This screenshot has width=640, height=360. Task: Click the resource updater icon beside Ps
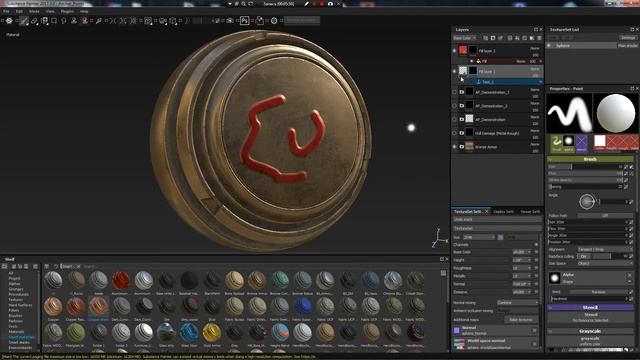260,20
